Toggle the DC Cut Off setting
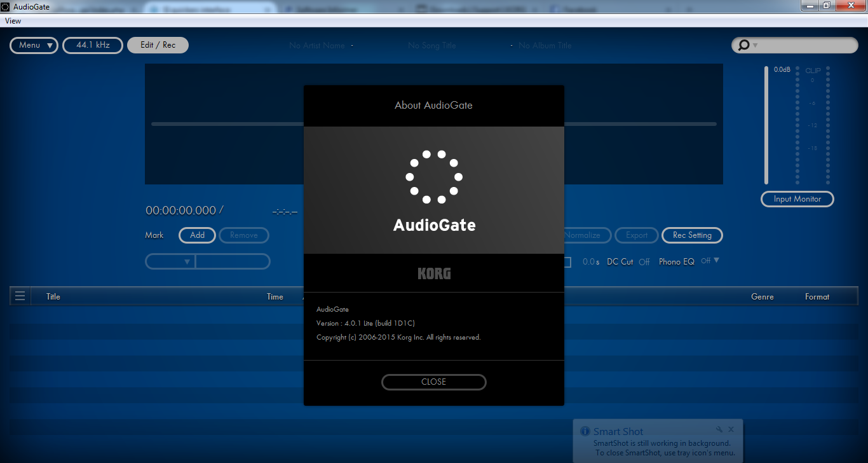This screenshot has height=463, width=868. (x=644, y=262)
